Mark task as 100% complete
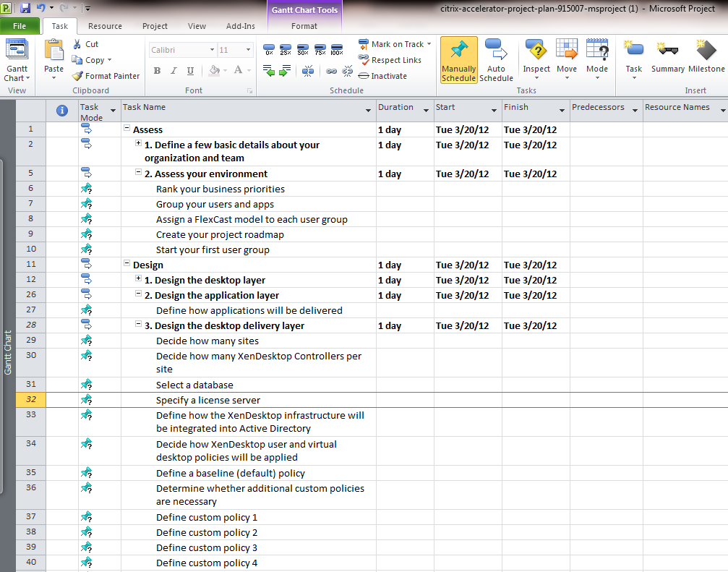This screenshot has height=572, width=728. [336, 50]
